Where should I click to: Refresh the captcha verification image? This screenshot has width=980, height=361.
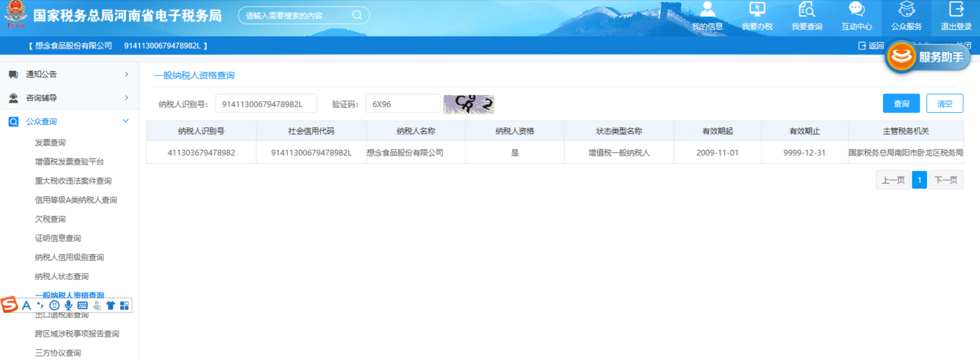(469, 104)
